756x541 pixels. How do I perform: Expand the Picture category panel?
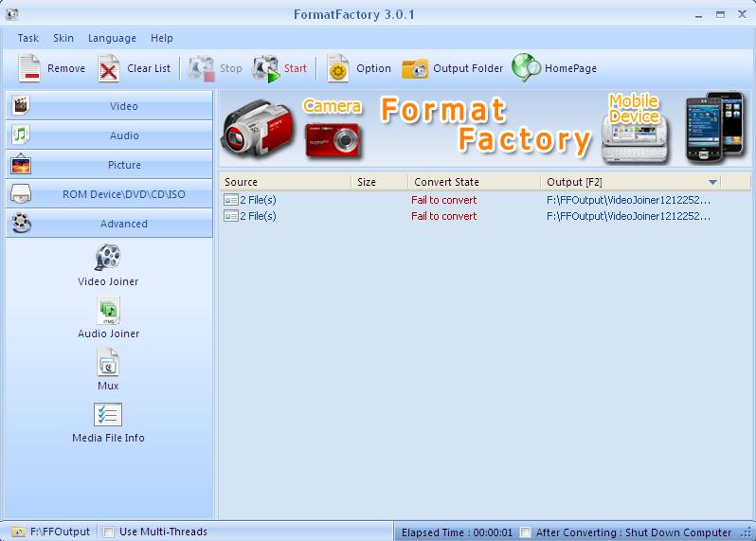tap(109, 165)
